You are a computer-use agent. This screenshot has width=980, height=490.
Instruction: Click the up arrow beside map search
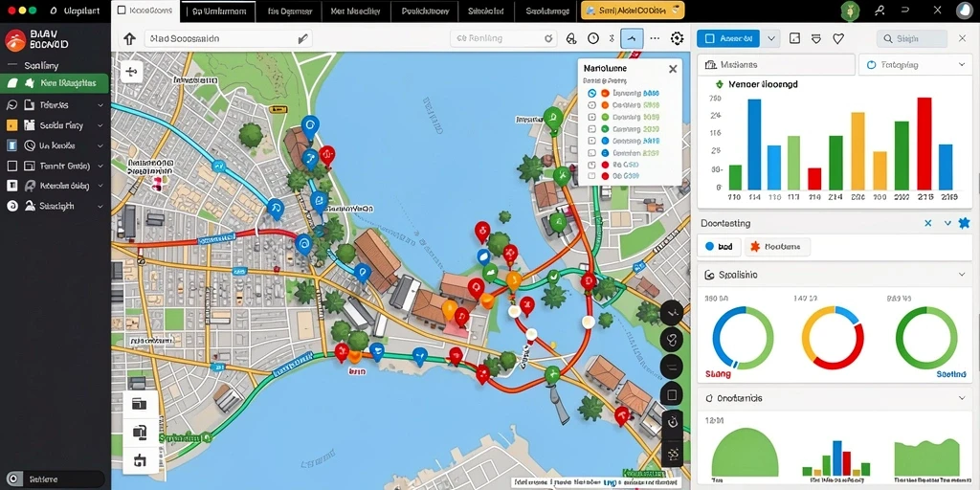click(x=129, y=38)
